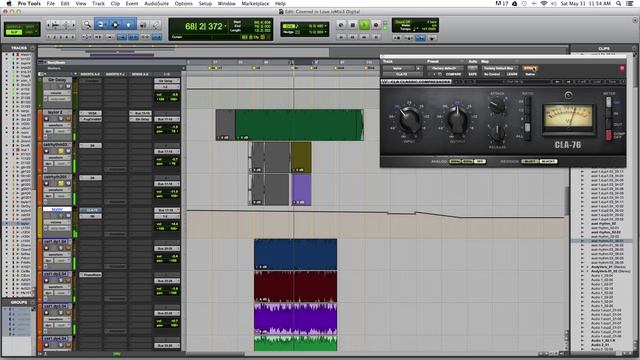Click the transport Record button
This screenshot has height=360, width=640.
pos(376,25)
